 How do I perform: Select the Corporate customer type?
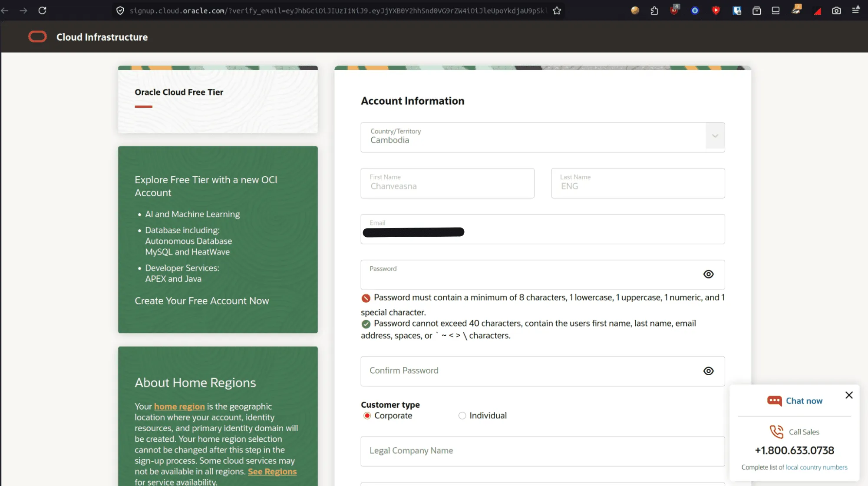[x=367, y=416]
